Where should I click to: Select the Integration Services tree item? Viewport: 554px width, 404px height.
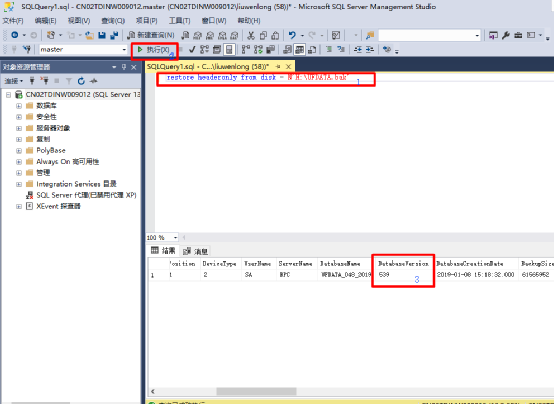coord(76,184)
